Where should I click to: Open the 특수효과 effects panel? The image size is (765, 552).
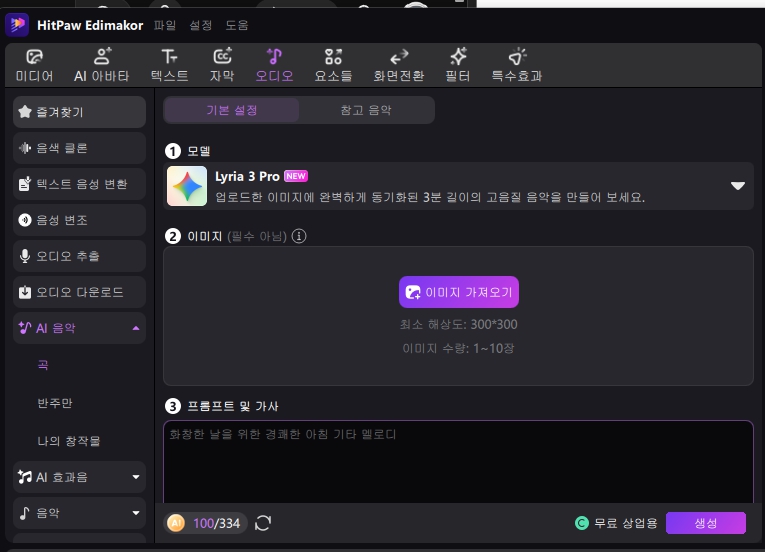coord(517,65)
